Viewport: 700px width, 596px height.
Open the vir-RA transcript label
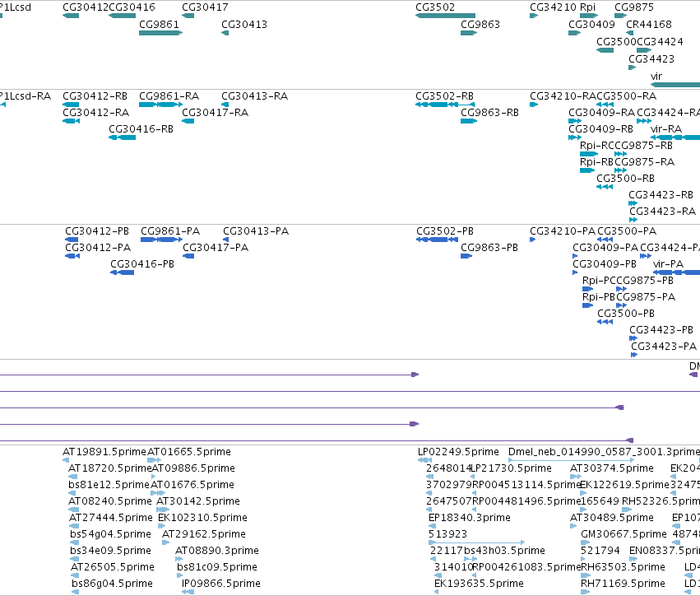(666, 129)
